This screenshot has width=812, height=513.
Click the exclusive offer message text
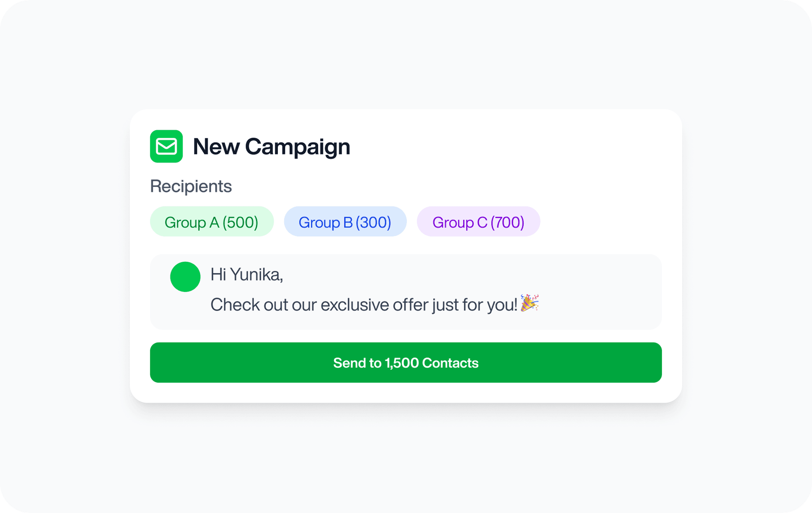364,304
